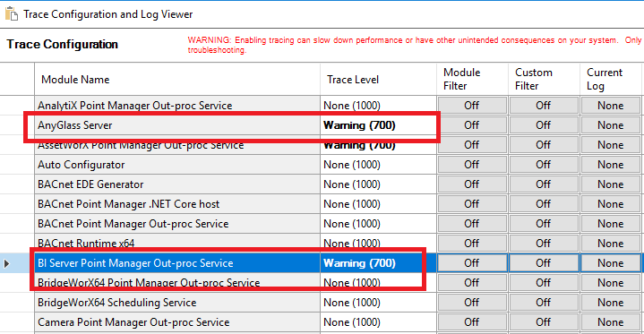This screenshot has width=644, height=334.
Task: Select AssetWorX Point Manager Out-proc Service row
Action: point(177,145)
